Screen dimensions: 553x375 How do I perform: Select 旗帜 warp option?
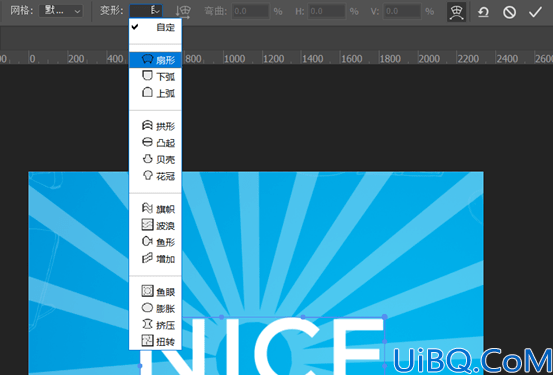coord(156,209)
